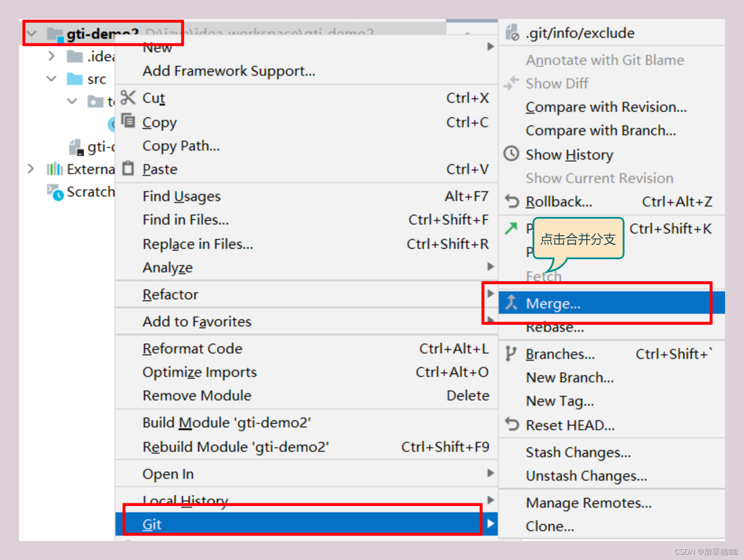Select Manage Remotes...
The image size is (744, 560).
click(588, 503)
